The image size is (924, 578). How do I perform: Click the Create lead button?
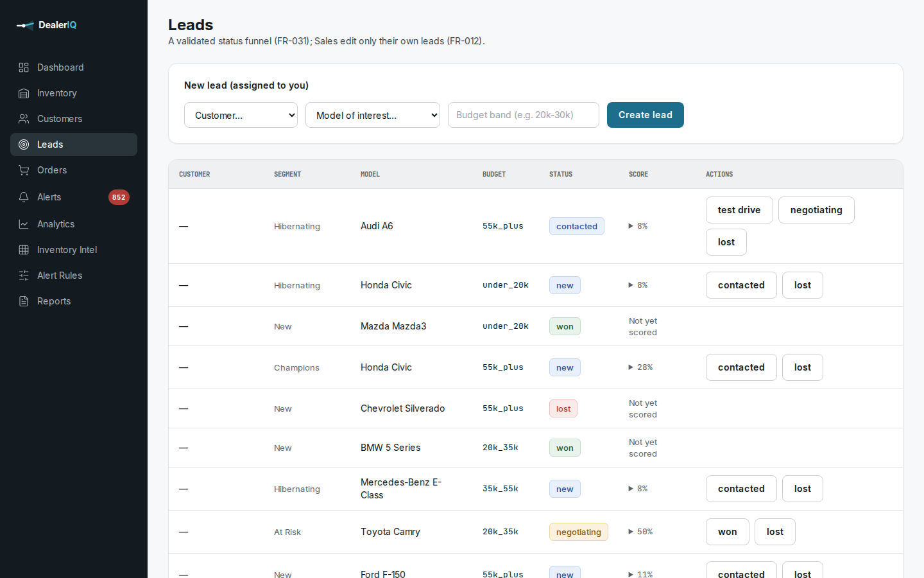[x=646, y=115]
